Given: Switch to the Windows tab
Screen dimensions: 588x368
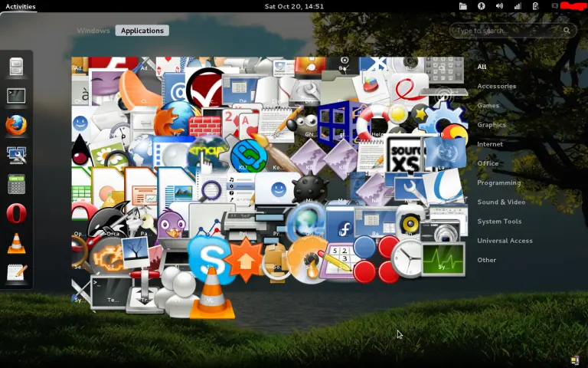Looking at the screenshot, I should (x=93, y=31).
